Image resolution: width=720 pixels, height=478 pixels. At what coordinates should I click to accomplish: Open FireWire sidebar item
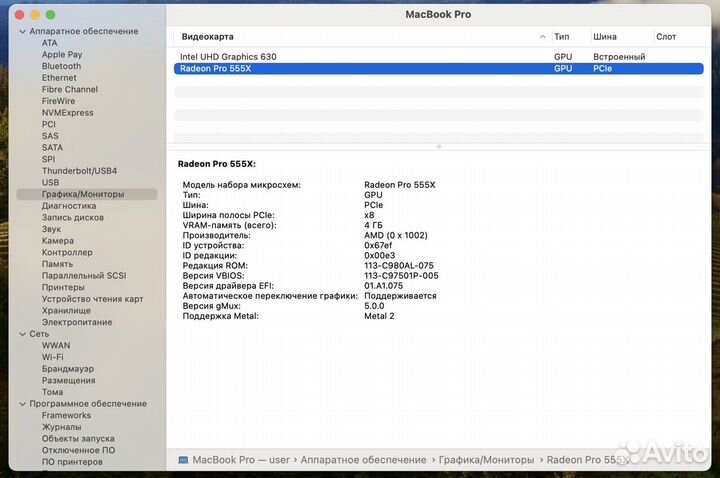58,101
